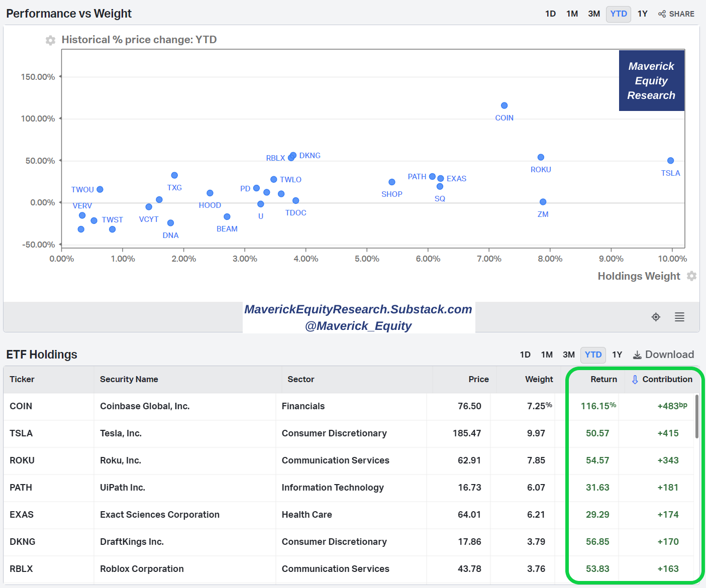The height and width of the screenshot is (588, 706).
Task: Click the +483bp contribution for COIN
Action: pyautogui.click(x=672, y=406)
